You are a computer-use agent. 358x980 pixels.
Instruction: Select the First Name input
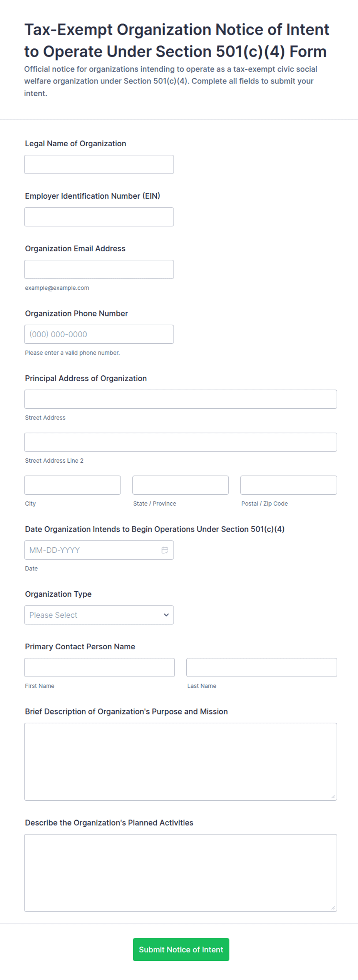pos(99,667)
